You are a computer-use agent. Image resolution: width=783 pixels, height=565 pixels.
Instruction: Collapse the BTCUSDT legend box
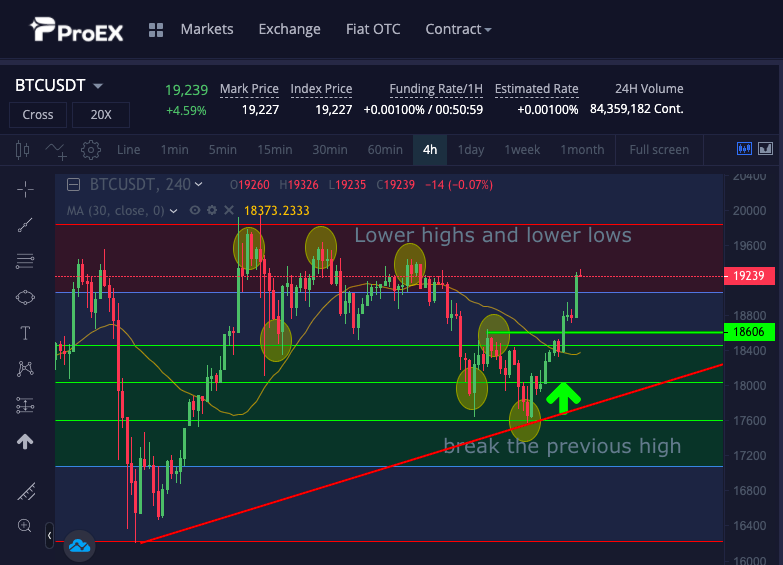point(73,185)
